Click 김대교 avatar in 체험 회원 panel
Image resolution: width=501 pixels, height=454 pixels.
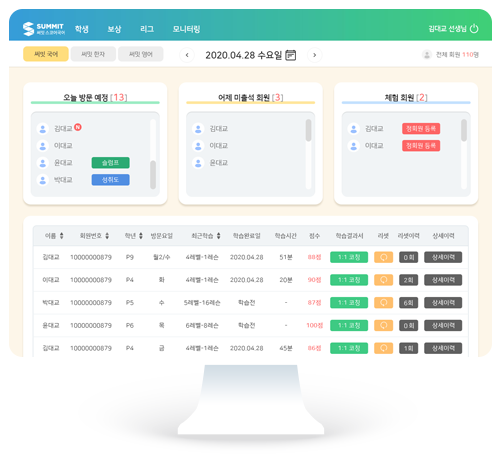pos(354,129)
